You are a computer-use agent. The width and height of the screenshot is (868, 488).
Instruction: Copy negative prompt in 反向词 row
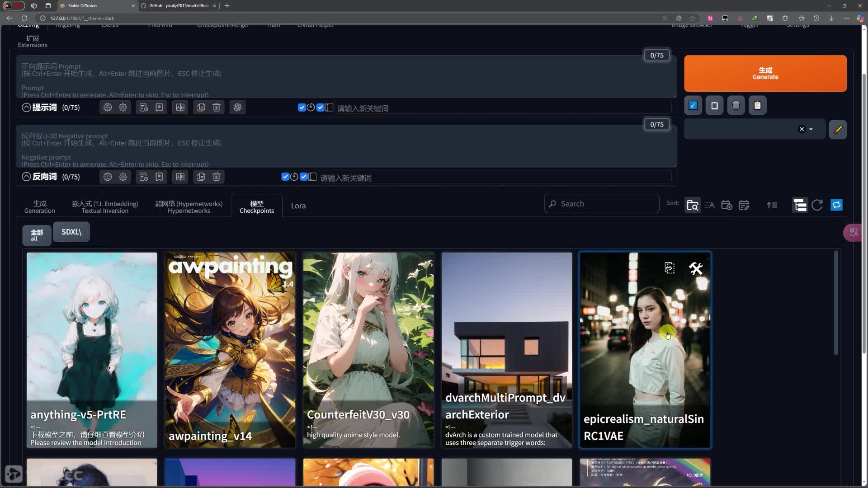click(x=201, y=177)
